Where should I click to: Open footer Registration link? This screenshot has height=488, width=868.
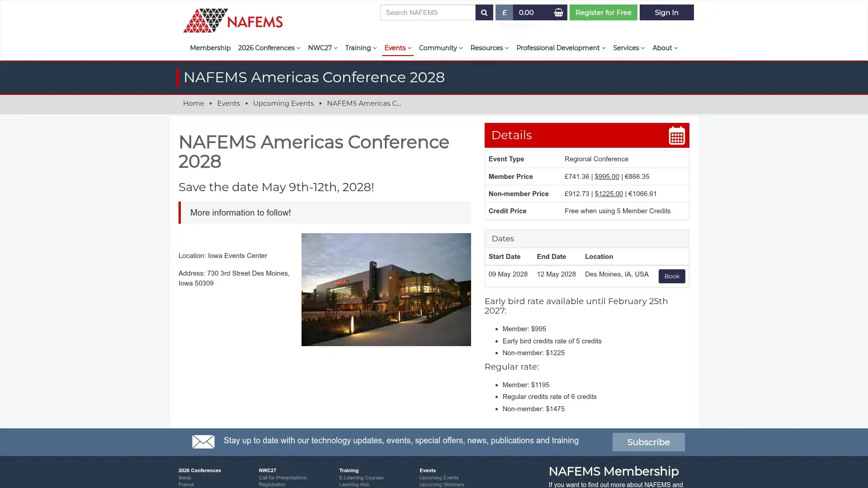tap(272, 484)
